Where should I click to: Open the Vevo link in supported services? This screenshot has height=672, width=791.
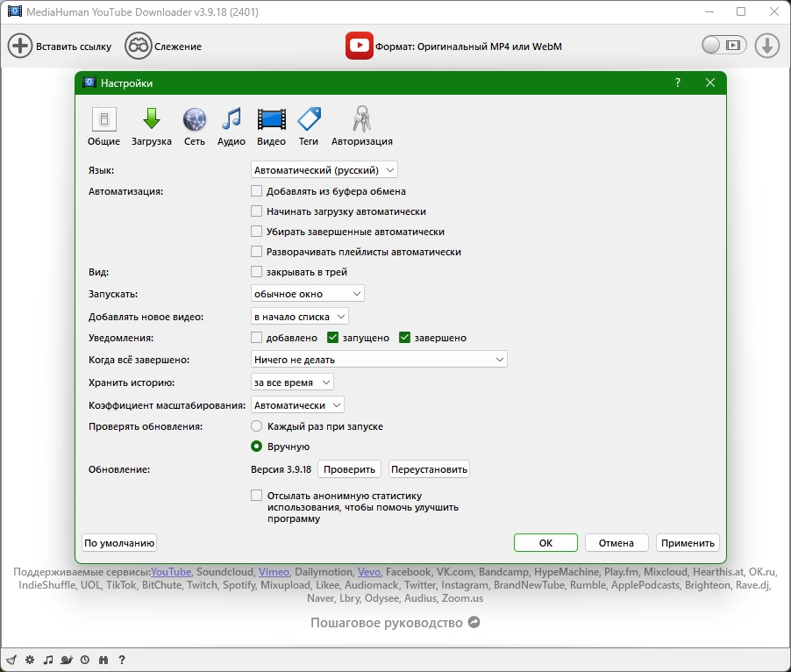click(x=369, y=572)
